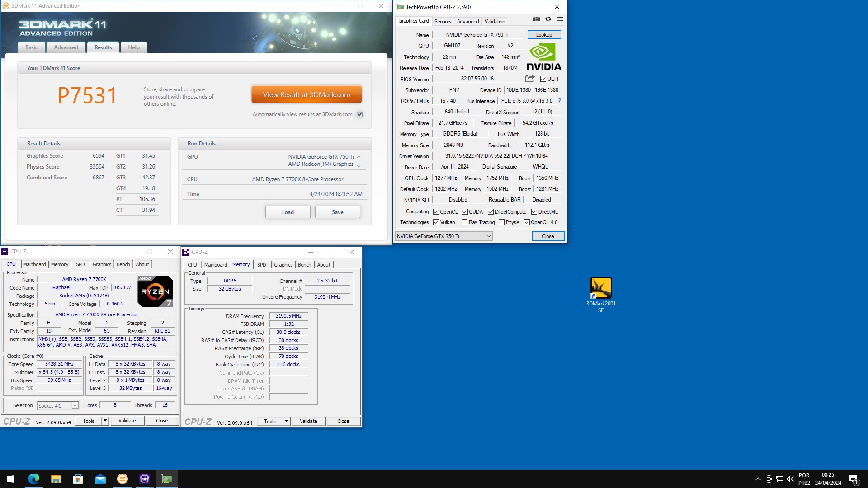The image size is (868, 488).
Task: Click the 3DMark 11 title bar app icon
Action: coord(6,6)
